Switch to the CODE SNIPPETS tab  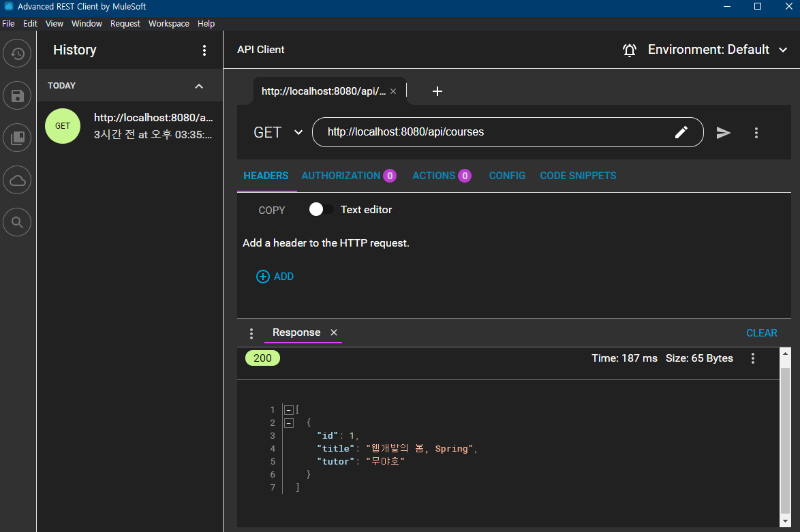(x=578, y=176)
